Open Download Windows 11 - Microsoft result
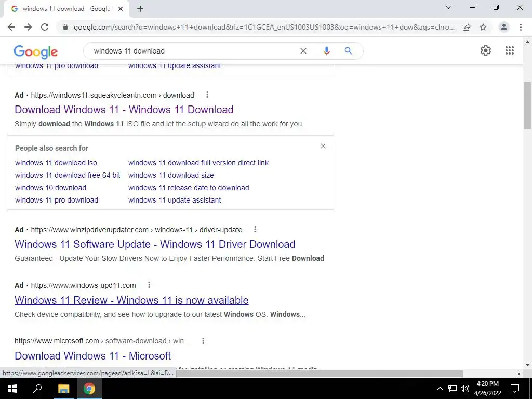532x399 pixels. click(92, 356)
